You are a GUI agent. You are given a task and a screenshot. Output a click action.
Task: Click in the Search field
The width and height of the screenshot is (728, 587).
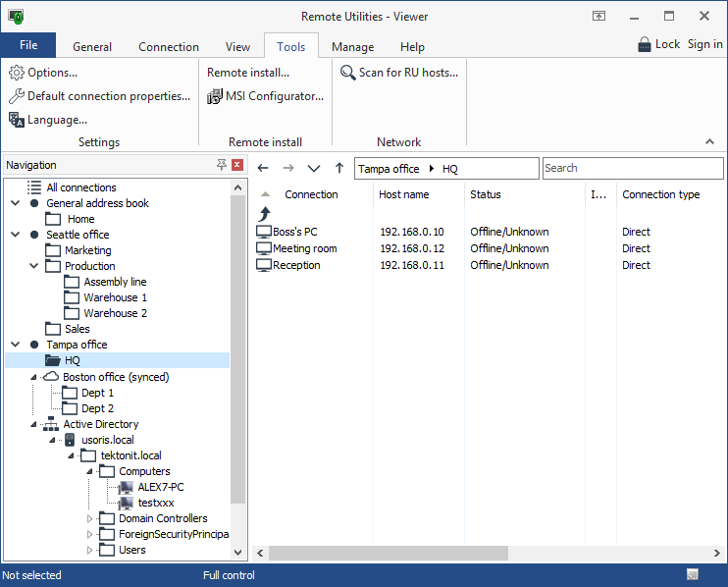click(633, 168)
